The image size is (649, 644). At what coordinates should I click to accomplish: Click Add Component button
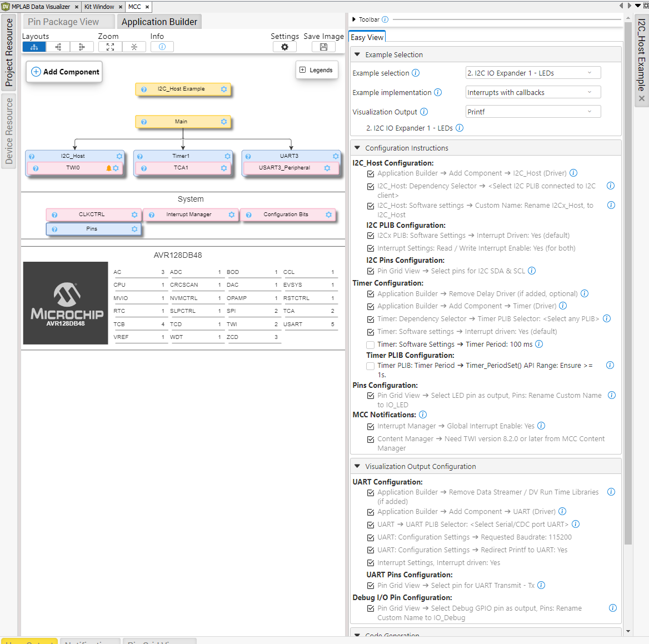point(64,72)
